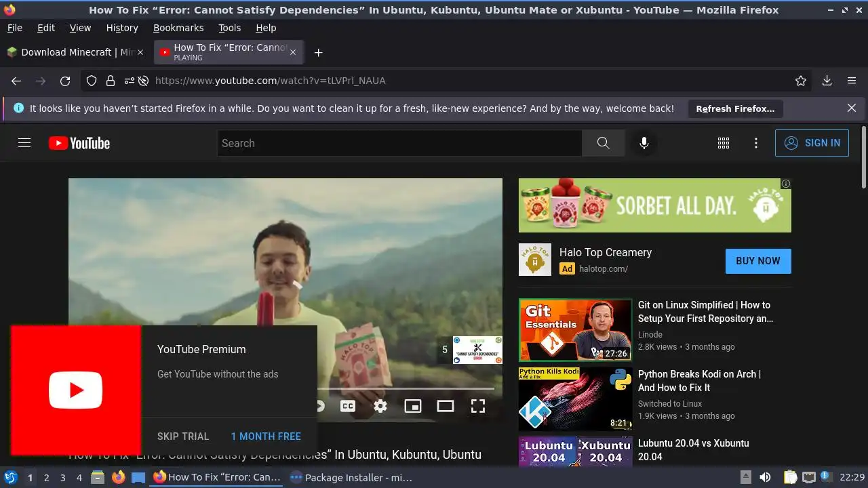Open Halo Top Creamery logo icon

(535, 260)
